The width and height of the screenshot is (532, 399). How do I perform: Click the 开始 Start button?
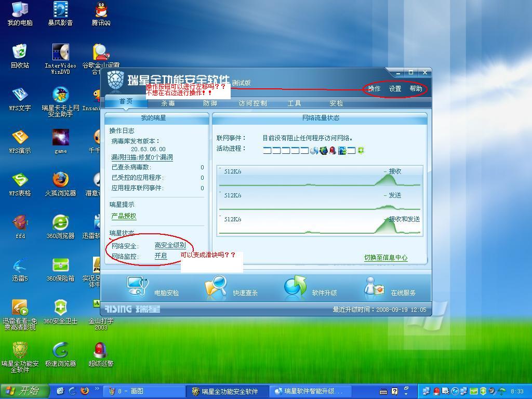(x=24, y=391)
